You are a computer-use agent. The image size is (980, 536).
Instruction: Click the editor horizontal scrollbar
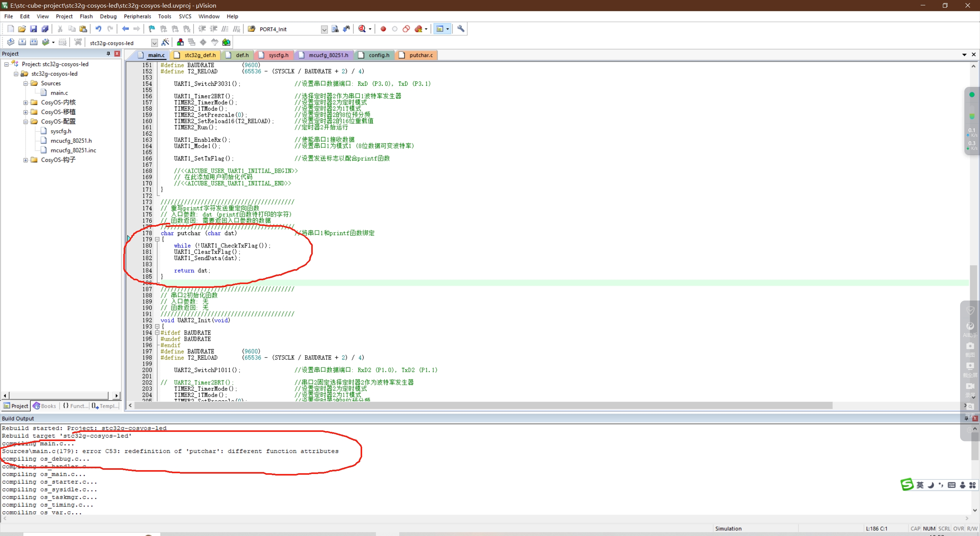tap(482, 405)
